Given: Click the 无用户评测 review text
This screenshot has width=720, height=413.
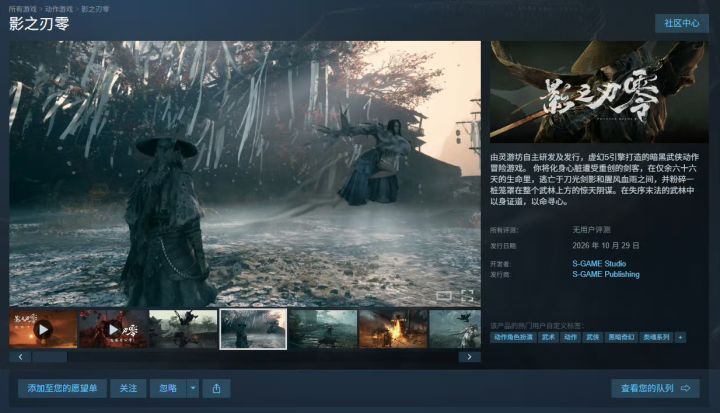Looking at the screenshot, I should [x=591, y=230].
